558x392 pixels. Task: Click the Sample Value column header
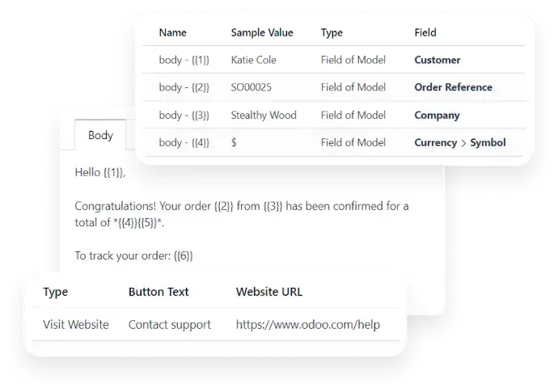point(262,33)
